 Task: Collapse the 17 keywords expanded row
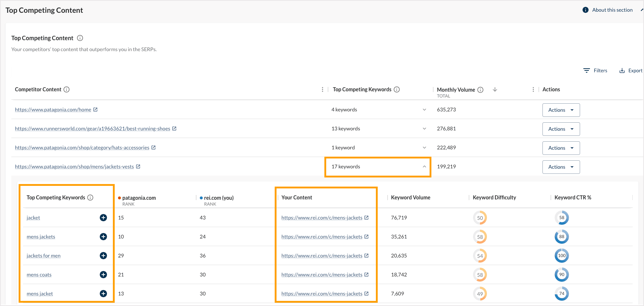pos(424,167)
